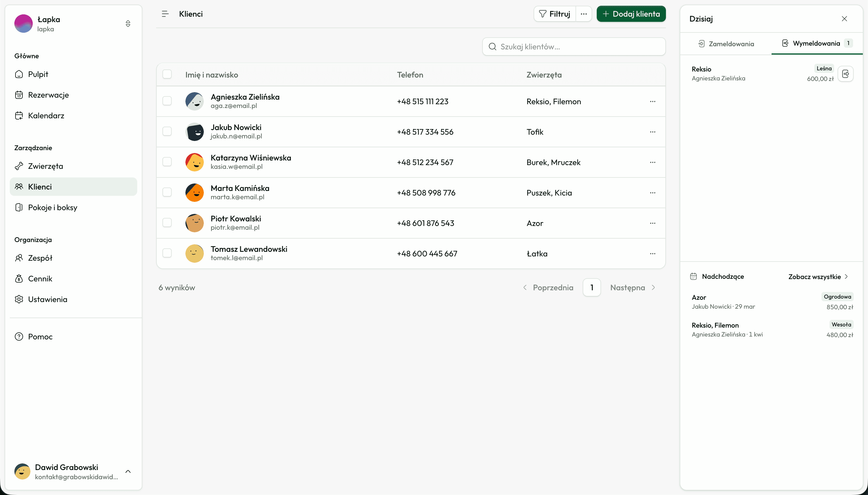Open Kalendarz from the sidebar

point(46,116)
